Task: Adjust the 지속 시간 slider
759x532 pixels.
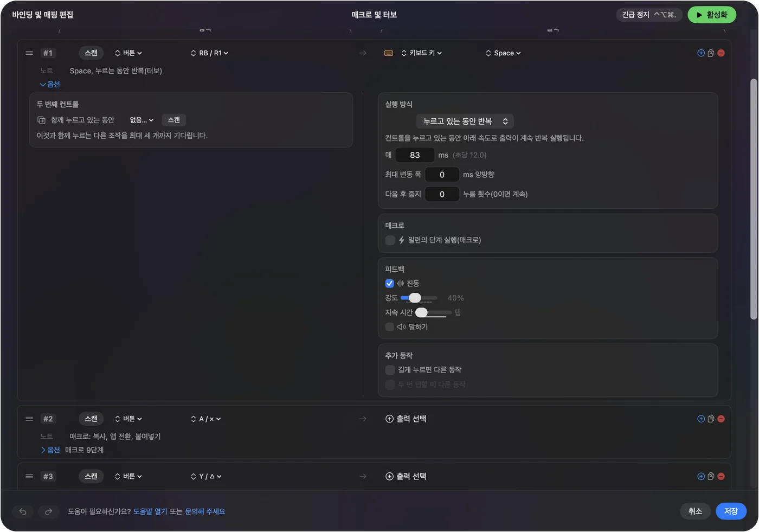Action: [433, 313]
